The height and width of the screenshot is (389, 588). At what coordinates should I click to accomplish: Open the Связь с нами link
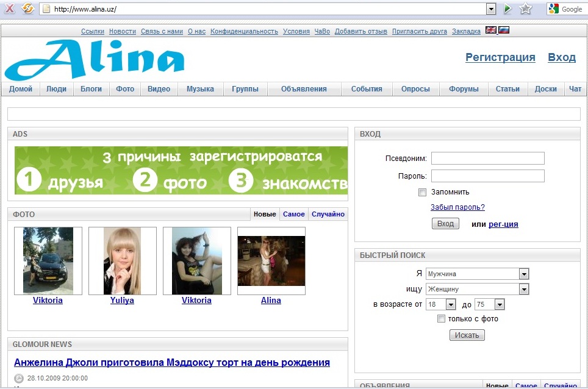coord(162,32)
